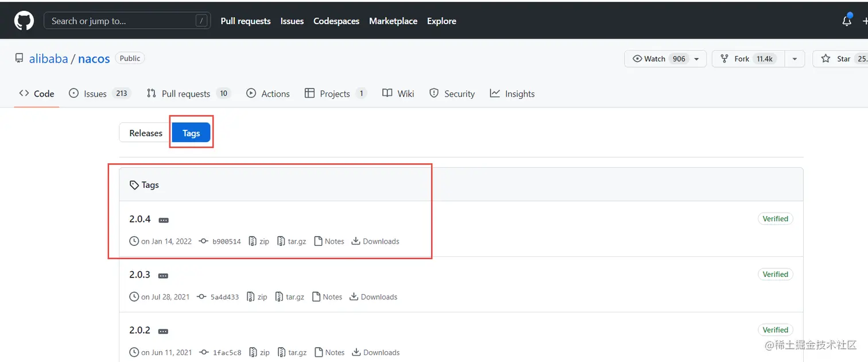Open Marketplace in top navigation
Image resolution: width=868 pixels, height=362 pixels.
[x=393, y=21]
